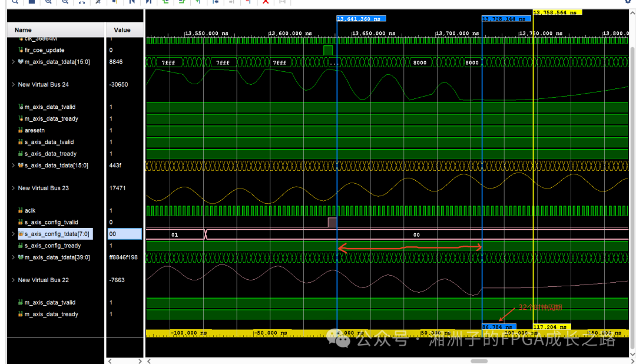Click the 13,728.144 ns blue marker flag
The image size is (636, 364).
coord(506,19)
